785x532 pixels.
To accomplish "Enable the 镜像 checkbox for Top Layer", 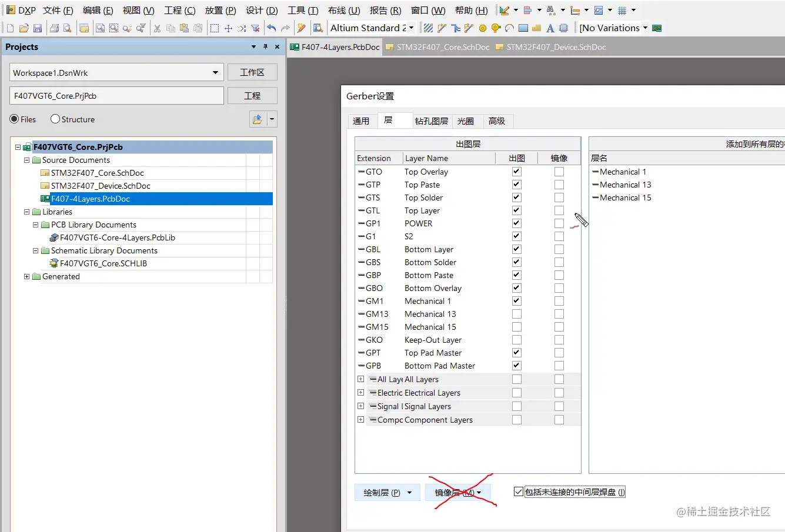I will [559, 210].
